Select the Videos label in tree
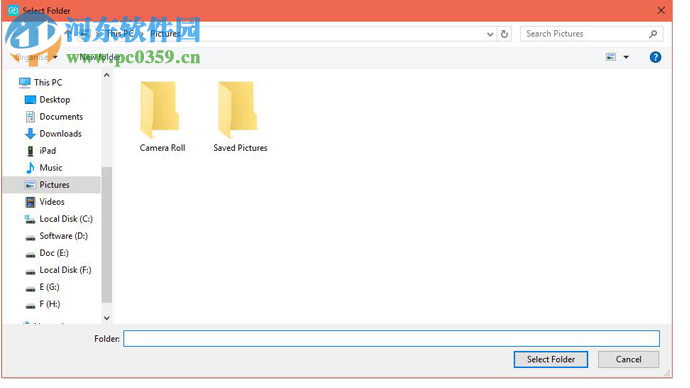This screenshot has height=388, width=690. tap(52, 202)
